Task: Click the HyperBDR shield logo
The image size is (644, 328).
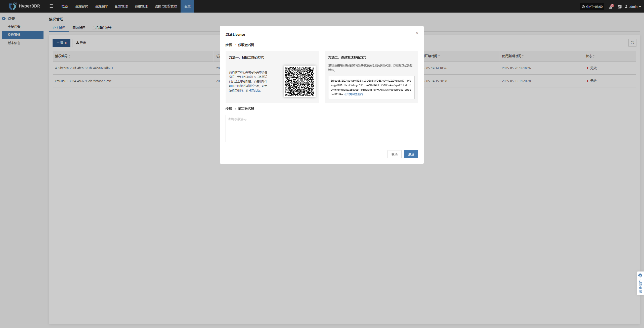Action: click(x=13, y=6)
